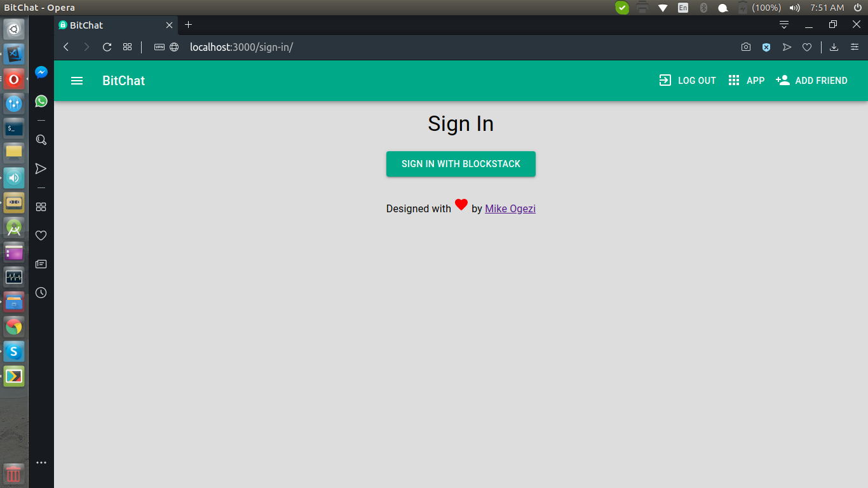Click the three-dot sidebar setup button
Viewport: 868px width, 488px height.
pos(41,463)
